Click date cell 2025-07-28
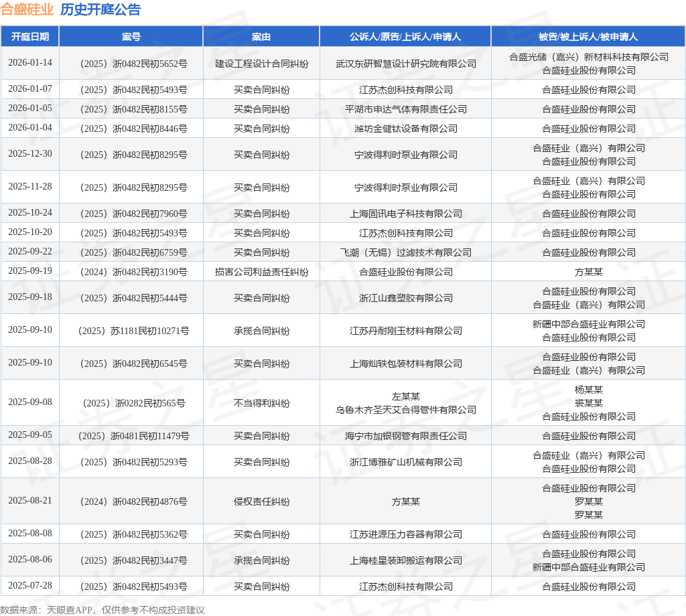This screenshot has width=686, height=616. tap(29, 585)
